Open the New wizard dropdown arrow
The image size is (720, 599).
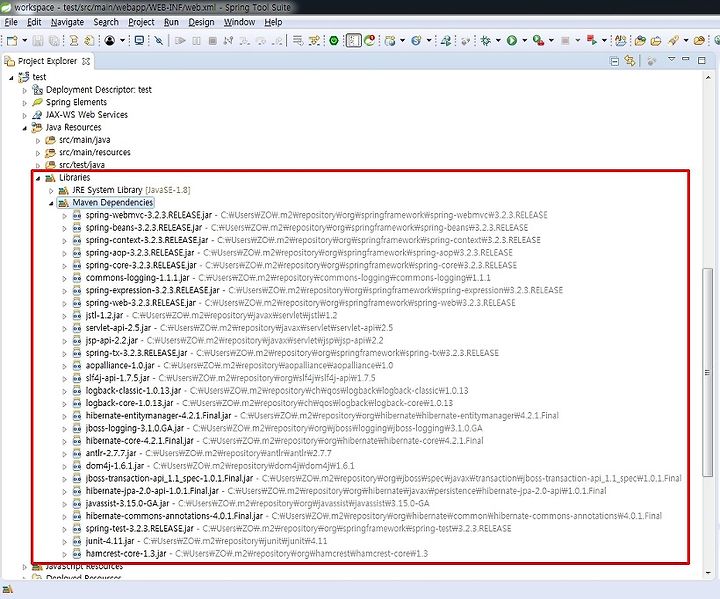click(x=25, y=40)
